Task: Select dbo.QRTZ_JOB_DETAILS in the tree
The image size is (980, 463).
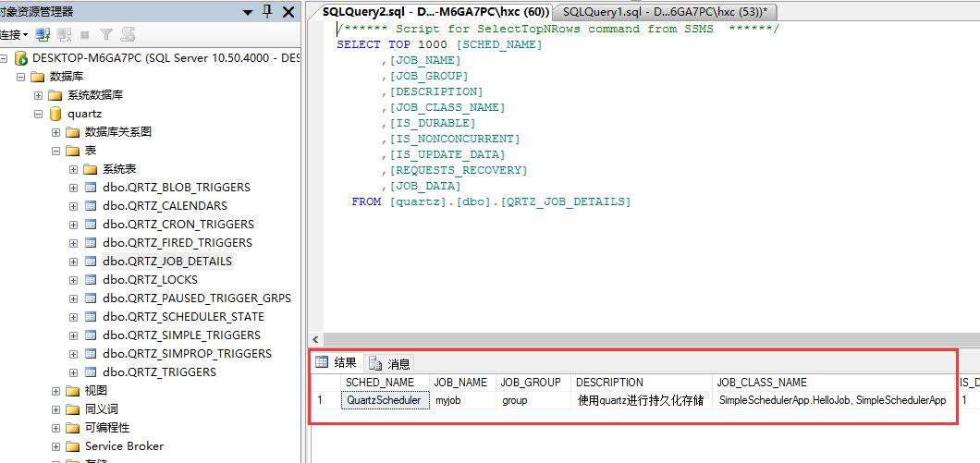Action: pyautogui.click(x=166, y=262)
